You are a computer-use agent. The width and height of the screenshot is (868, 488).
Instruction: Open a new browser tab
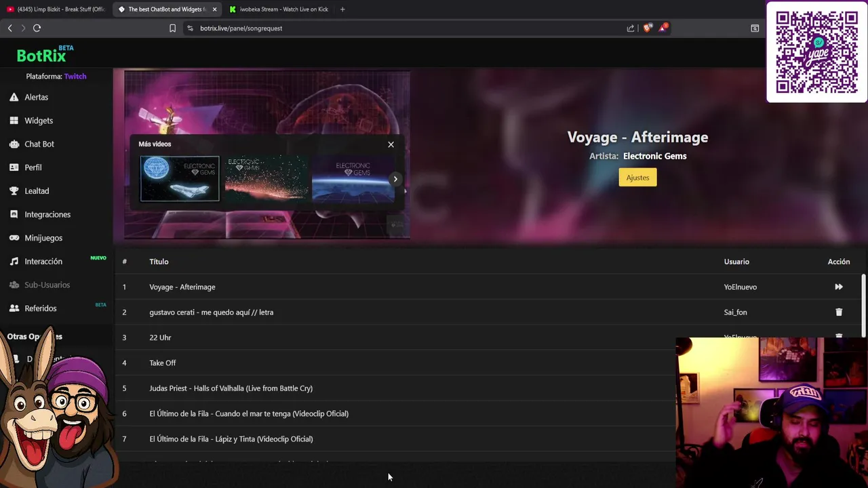pyautogui.click(x=342, y=9)
